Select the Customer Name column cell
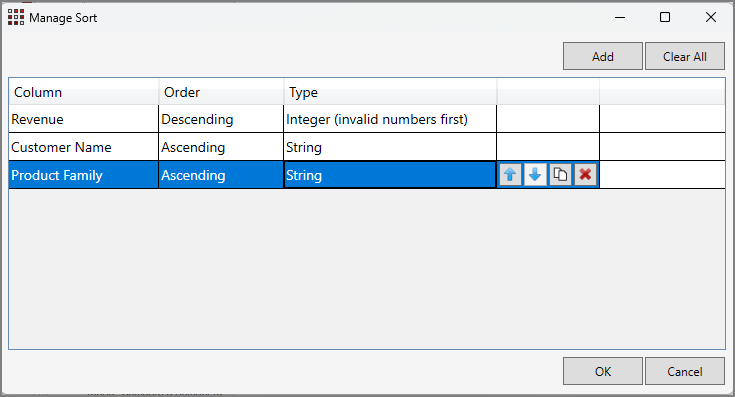This screenshot has width=735, height=397. [x=83, y=147]
